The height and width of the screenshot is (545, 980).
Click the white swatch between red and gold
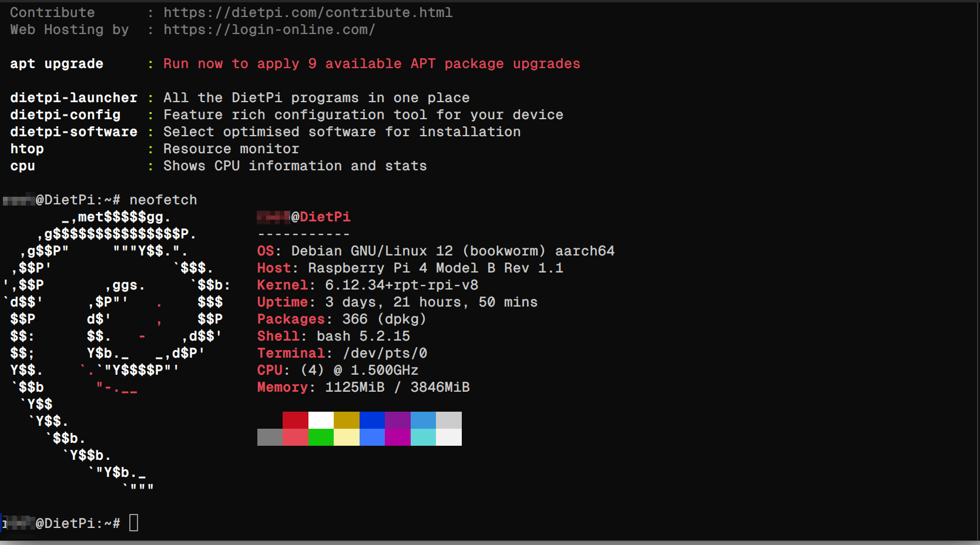click(x=321, y=420)
